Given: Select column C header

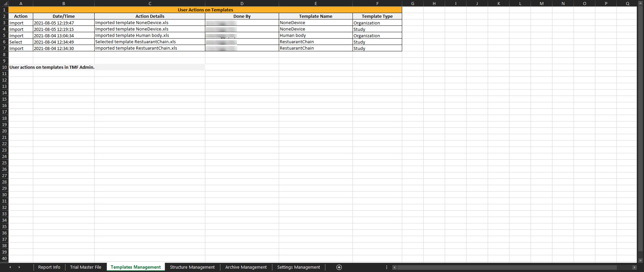Looking at the screenshot, I should [150, 4].
